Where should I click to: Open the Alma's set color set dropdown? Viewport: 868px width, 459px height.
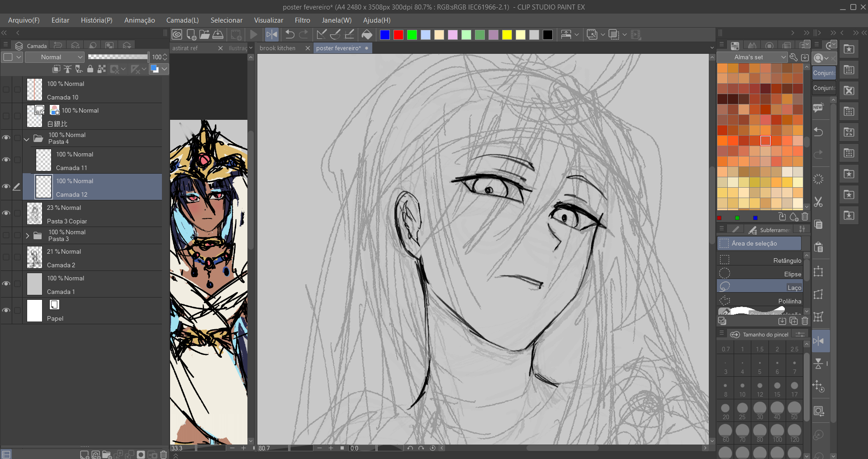pyautogui.click(x=752, y=57)
